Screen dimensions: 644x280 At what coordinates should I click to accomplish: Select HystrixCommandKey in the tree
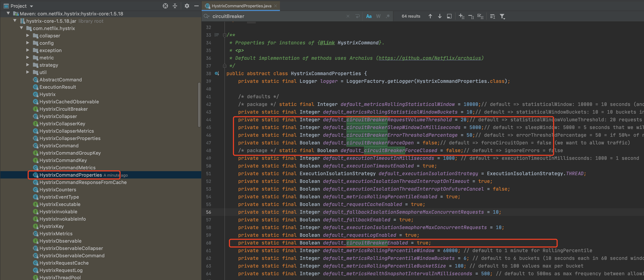click(x=63, y=160)
